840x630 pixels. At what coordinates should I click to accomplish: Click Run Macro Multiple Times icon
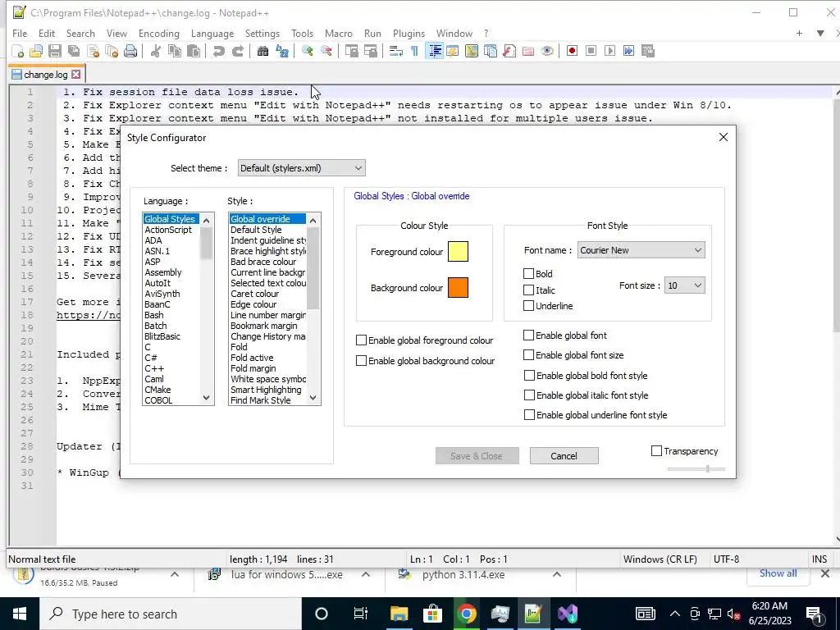(629, 51)
